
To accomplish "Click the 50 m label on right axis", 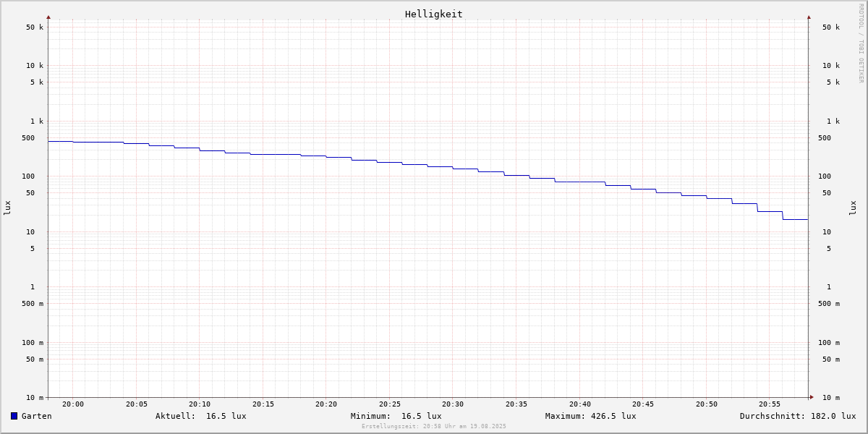I will [831, 359].
